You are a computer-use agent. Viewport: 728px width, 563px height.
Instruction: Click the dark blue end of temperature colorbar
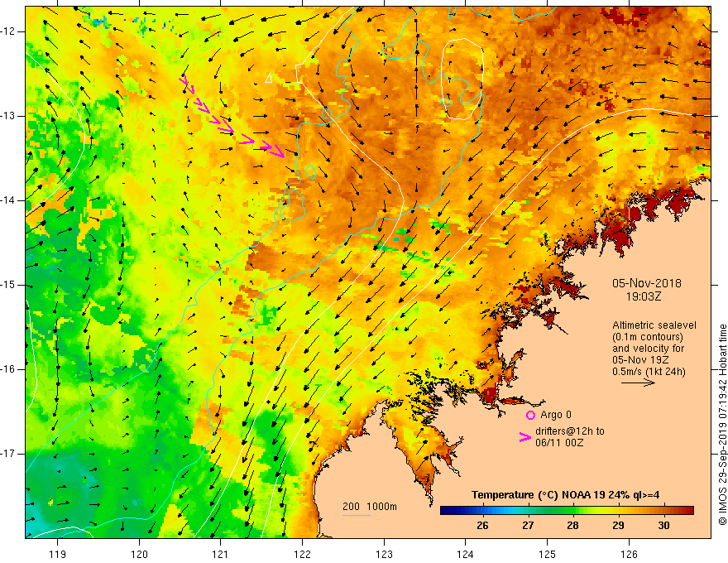pyautogui.click(x=447, y=511)
